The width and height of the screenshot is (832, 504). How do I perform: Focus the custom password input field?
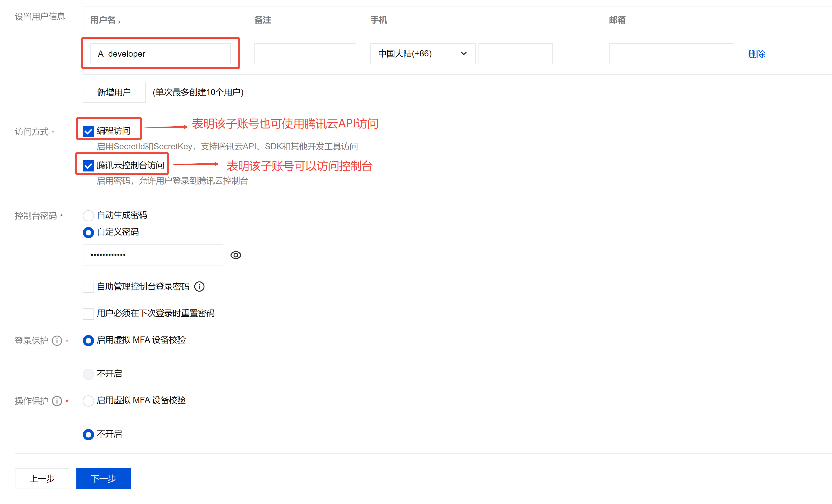click(x=153, y=255)
